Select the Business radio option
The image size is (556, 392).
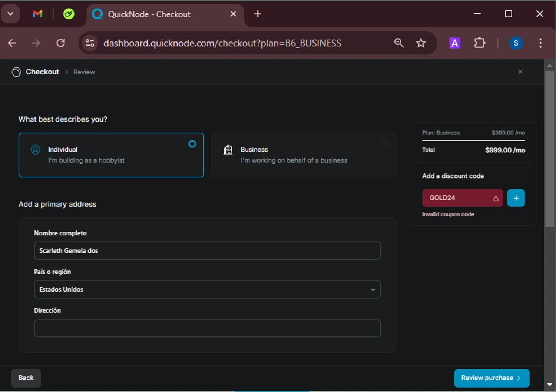(384, 144)
